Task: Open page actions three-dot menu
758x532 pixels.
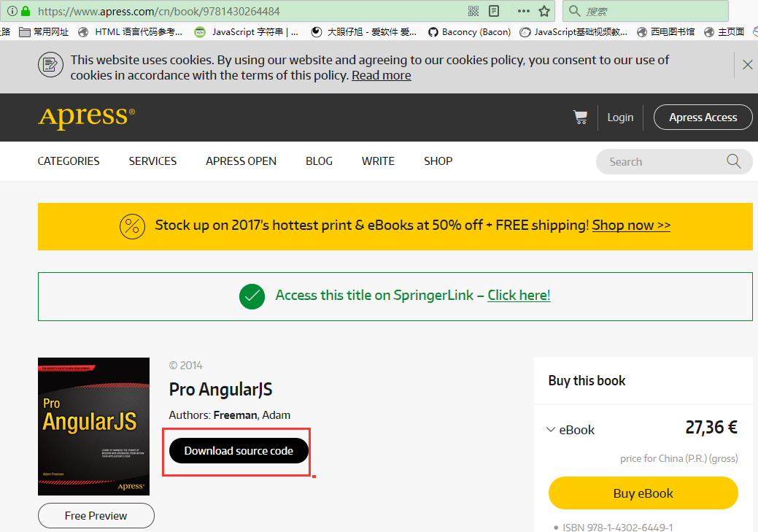Action: pos(524,11)
